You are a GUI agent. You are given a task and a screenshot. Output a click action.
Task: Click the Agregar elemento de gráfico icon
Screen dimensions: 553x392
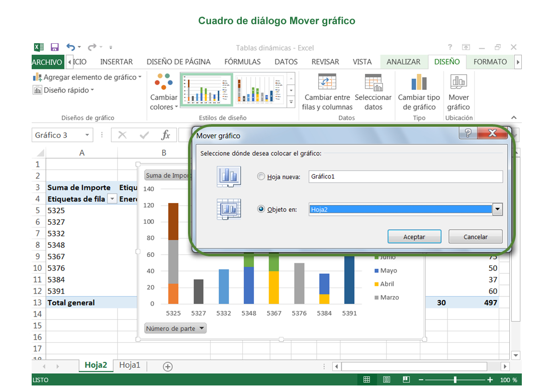click(37, 77)
